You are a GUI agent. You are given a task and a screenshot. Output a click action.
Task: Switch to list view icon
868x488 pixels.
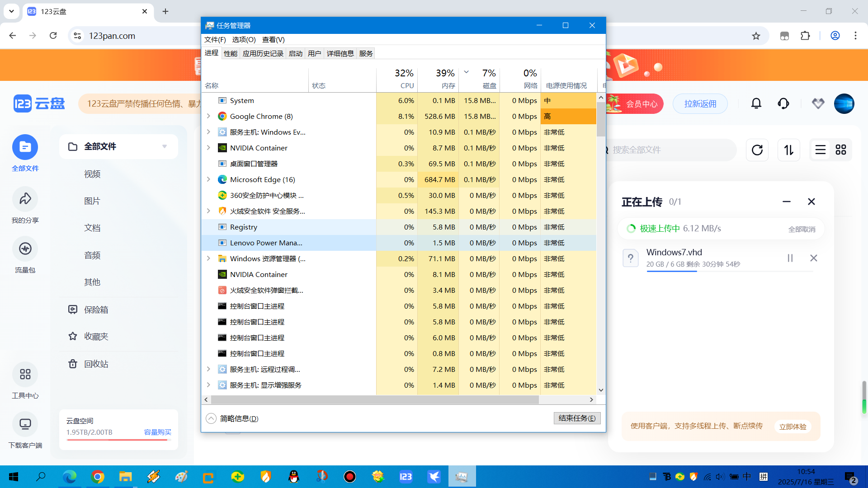click(821, 150)
